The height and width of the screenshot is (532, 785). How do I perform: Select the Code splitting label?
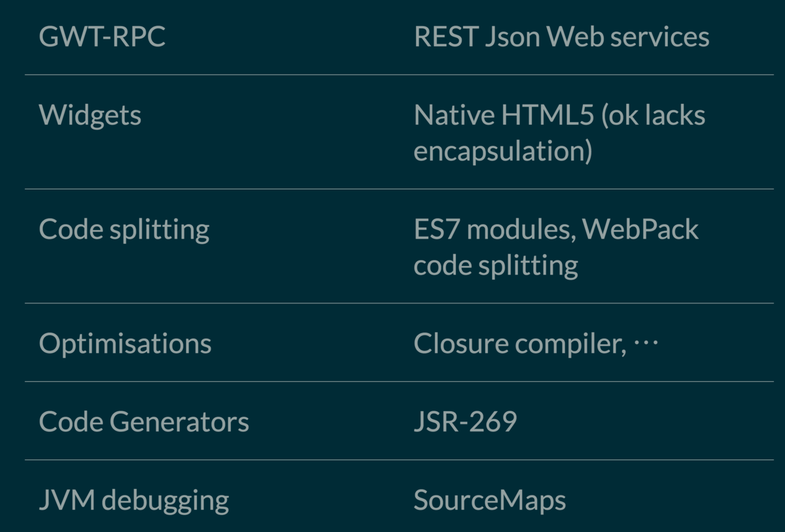coord(124,229)
